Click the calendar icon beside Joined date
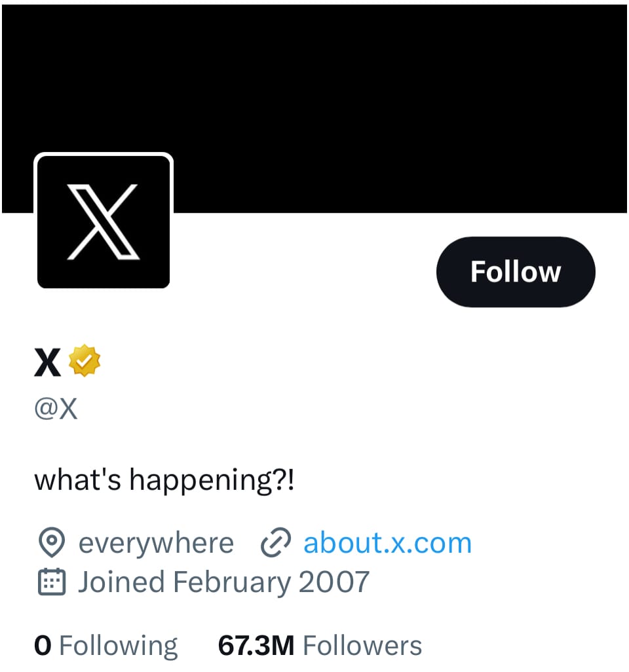The height and width of the screenshot is (672, 629). (x=52, y=582)
